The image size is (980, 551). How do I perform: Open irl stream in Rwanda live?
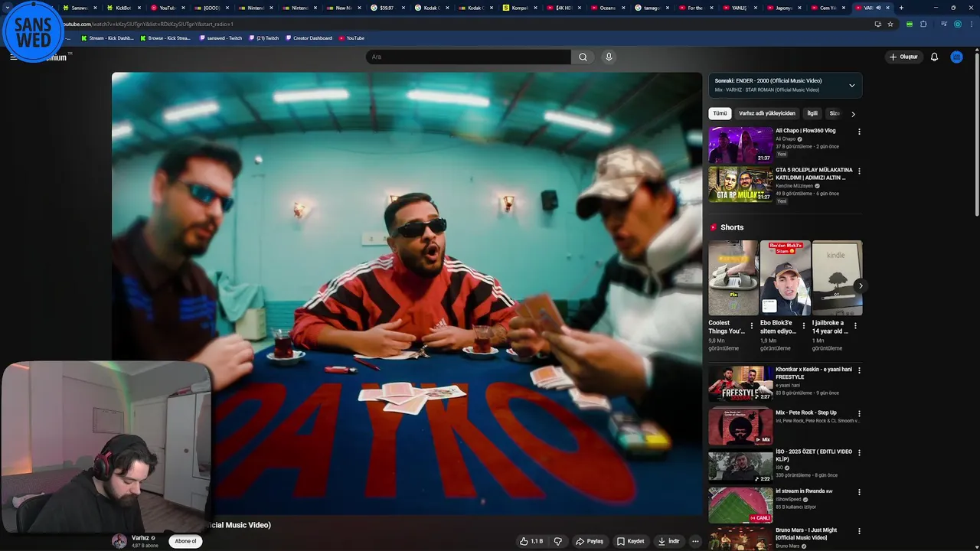click(740, 505)
